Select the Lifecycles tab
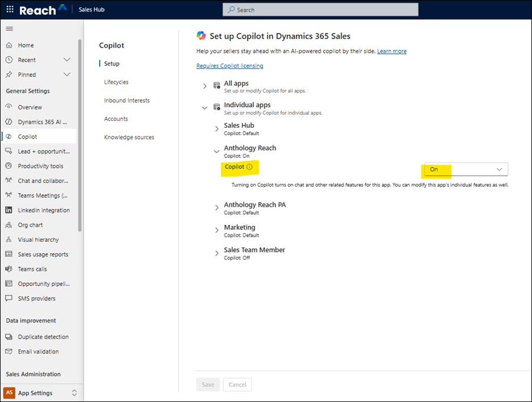 116,82
